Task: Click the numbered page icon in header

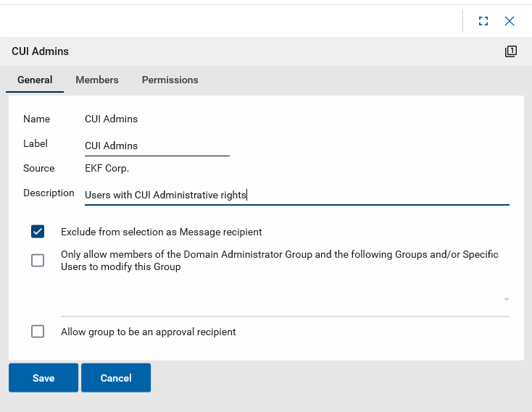Action: (511, 51)
